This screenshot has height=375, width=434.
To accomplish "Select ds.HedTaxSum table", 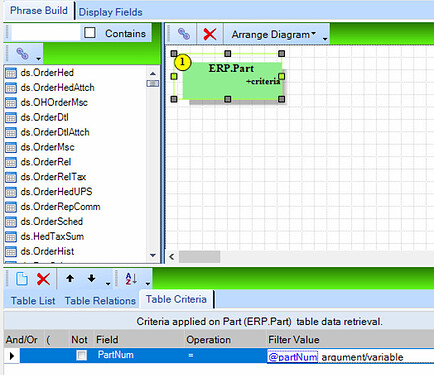I will click(x=52, y=236).
